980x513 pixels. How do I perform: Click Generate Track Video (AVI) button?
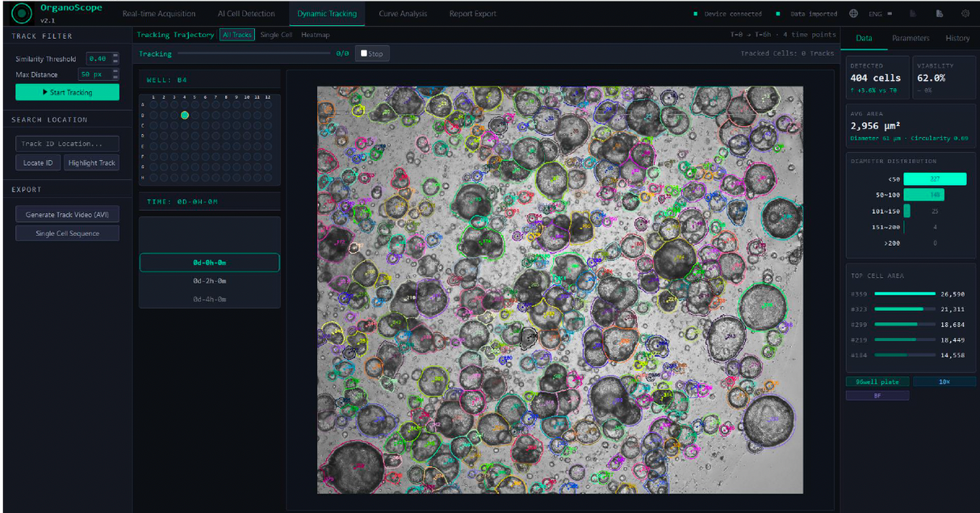pyautogui.click(x=67, y=214)
